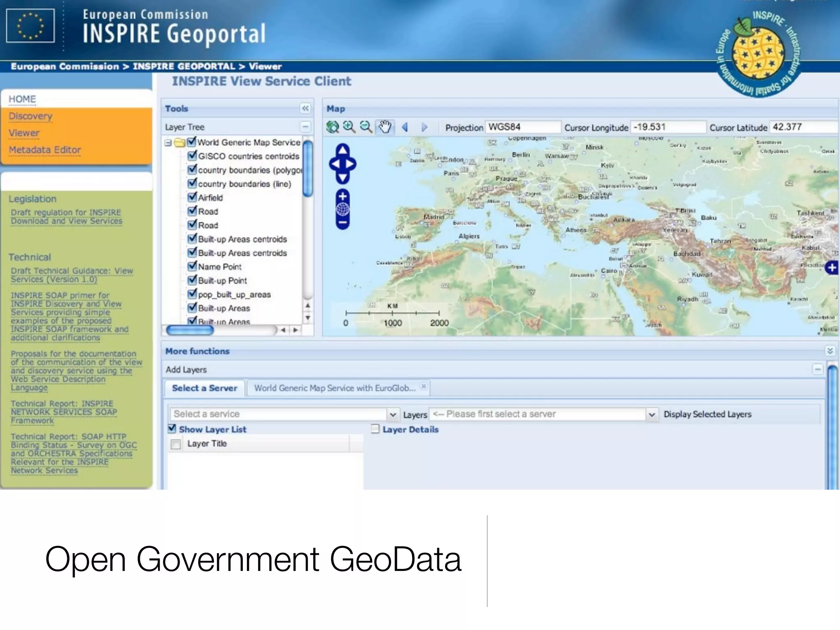
Task: Click the layer tree vertical scrollbar thumb
Action: [308, 168]
